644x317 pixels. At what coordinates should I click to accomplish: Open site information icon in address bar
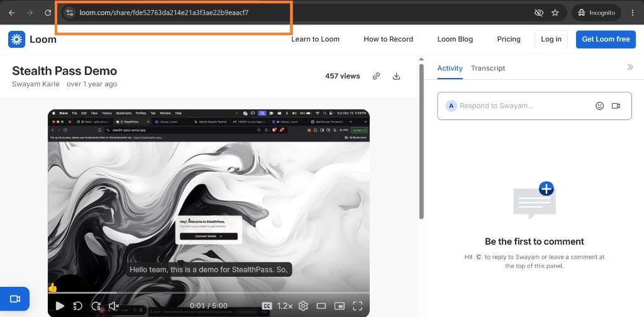[x=70, y=13]
